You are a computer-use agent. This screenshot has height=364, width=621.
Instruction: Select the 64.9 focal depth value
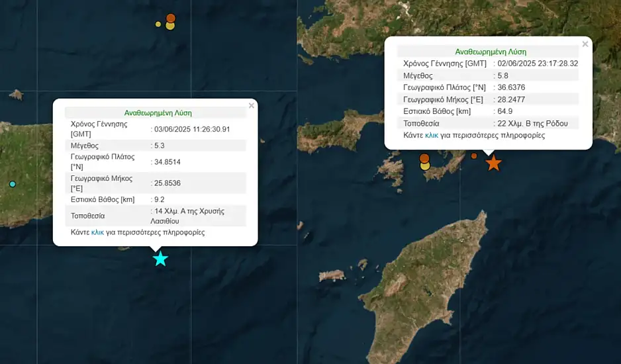coord(505,111)
